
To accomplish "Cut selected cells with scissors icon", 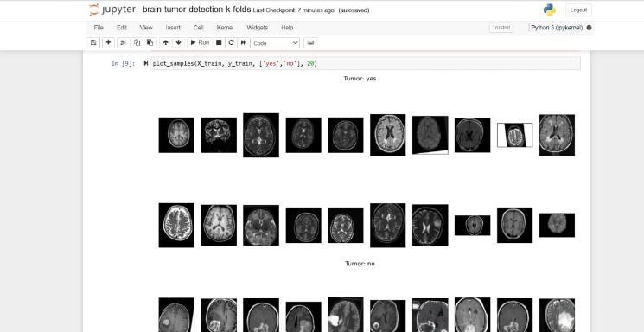I will point(124,42).
